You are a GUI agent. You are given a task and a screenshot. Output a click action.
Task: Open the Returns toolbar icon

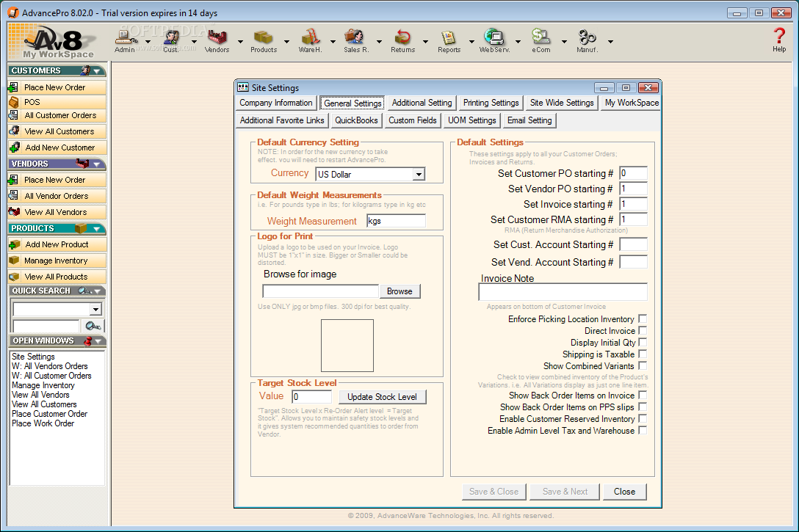402,41
